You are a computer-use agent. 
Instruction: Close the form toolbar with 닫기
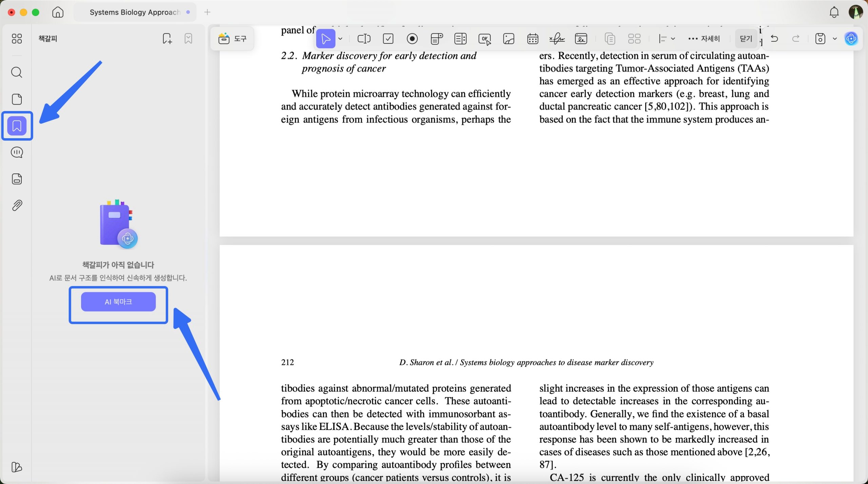pos(746,38)
